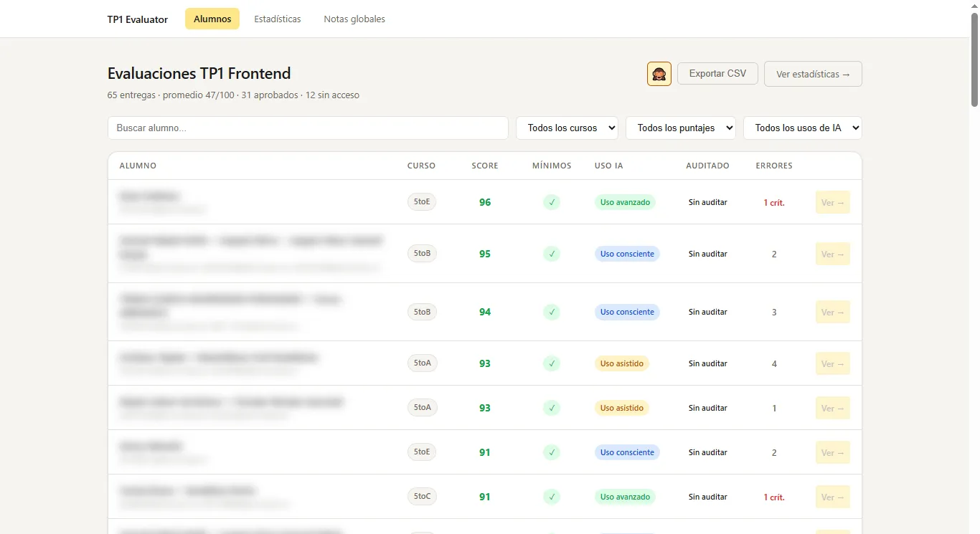
Task: Click the TP1 Evaluator title link
Action: pyautogui.click(x=138, y=19)
